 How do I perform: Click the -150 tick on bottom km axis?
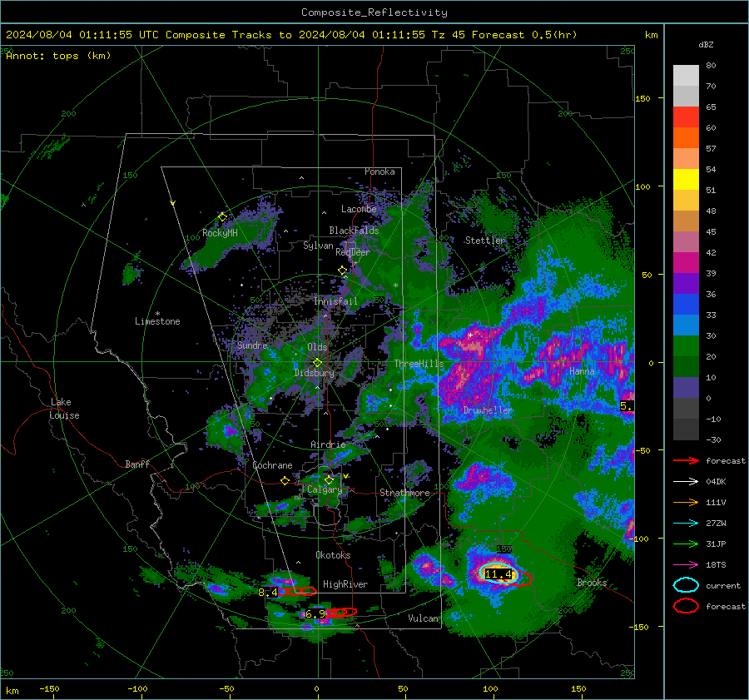tap(49, 688)
